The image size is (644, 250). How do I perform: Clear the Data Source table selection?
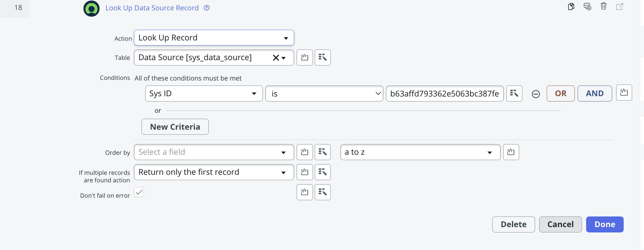click(x=276, y=58)
